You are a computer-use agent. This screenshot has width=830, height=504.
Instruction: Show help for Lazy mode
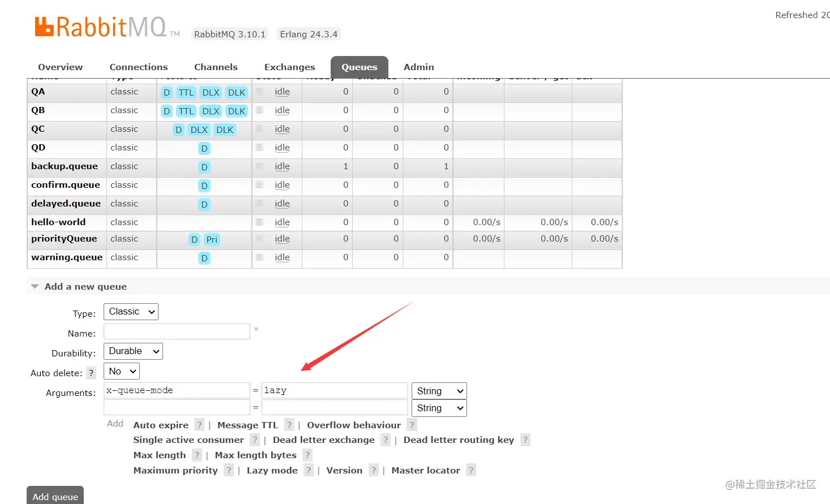point(309,470)
